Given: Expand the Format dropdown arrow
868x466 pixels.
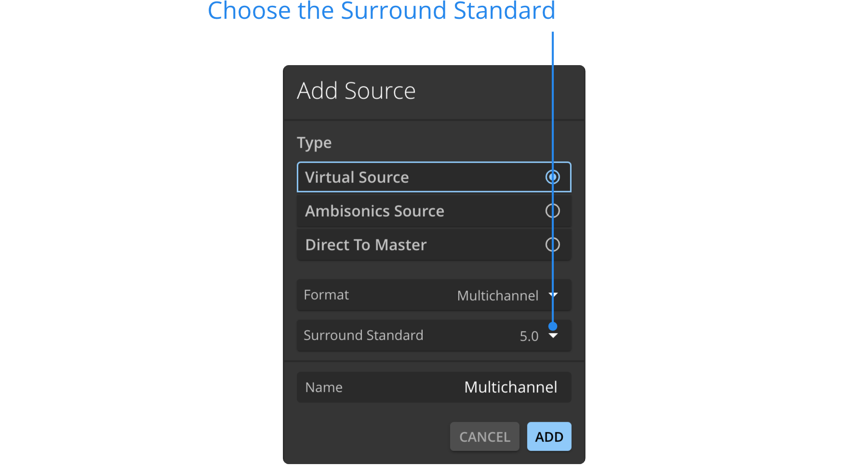Looking at the screenshot, I should pyautogui.click(x=553, y=295).
